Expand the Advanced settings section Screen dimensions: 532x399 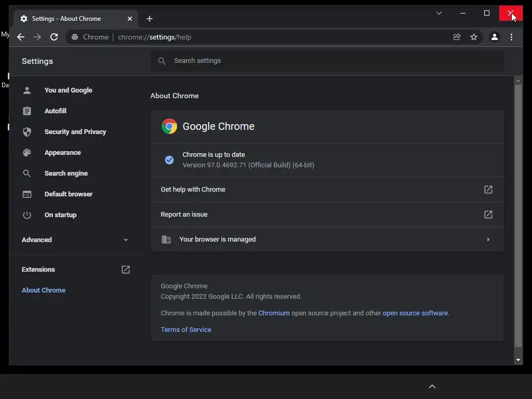pyautogui.click(x=75, y=240)
